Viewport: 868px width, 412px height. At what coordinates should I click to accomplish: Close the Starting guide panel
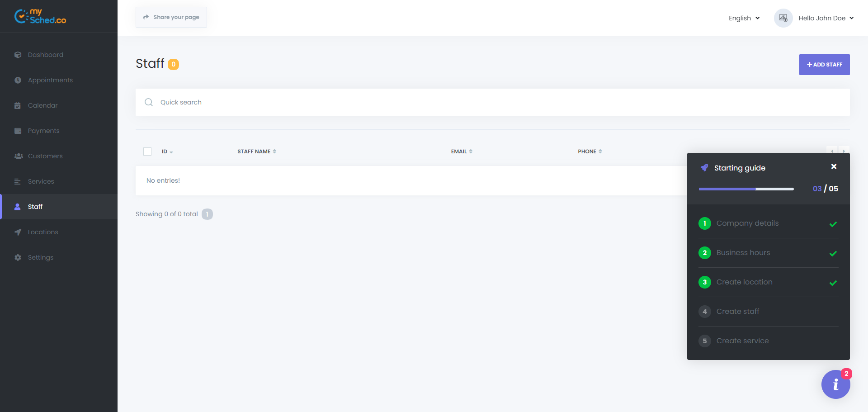coord(834,166)
